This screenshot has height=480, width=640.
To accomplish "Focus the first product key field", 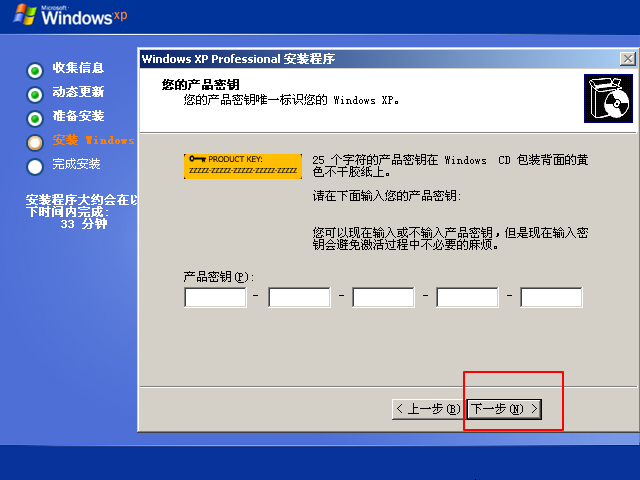I will pos(215,297).
